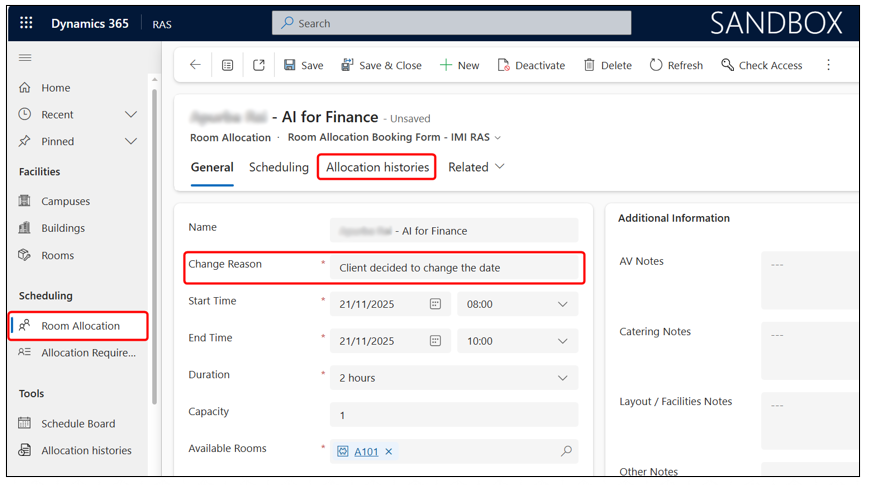Switch to the Scheduling tab
Screen dimensions: 869x485
278,167
